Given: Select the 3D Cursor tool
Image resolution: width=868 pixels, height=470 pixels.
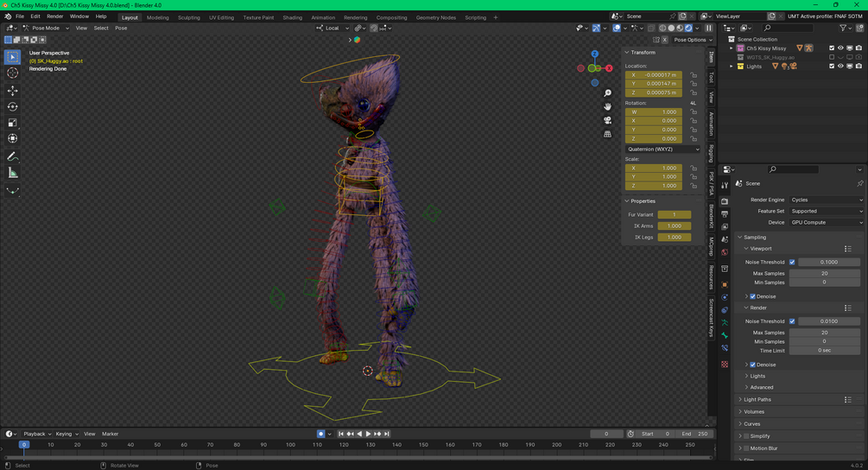Looking at the screenshot, I should pos(12,73).
